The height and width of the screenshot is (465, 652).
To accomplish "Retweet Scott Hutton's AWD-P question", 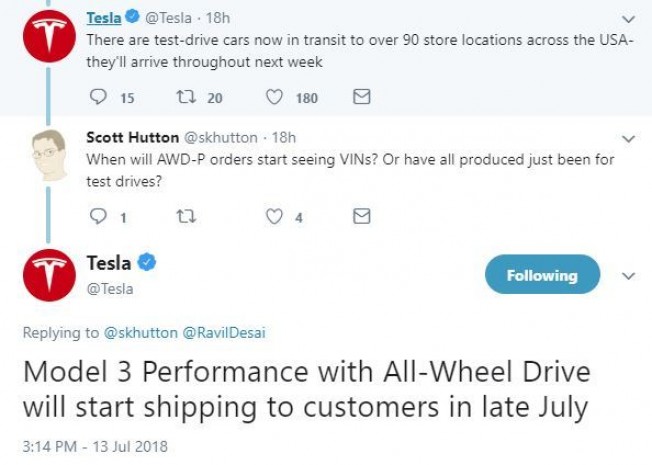I will pos(186,216).
